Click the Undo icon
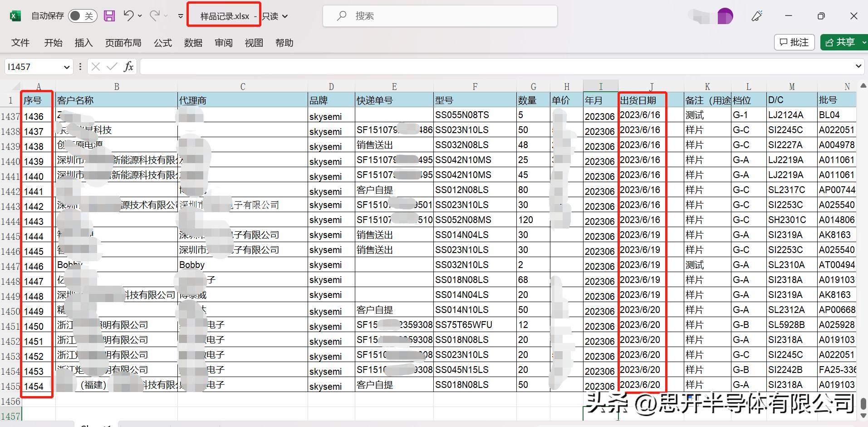868x427 pixels. [128, 15]
